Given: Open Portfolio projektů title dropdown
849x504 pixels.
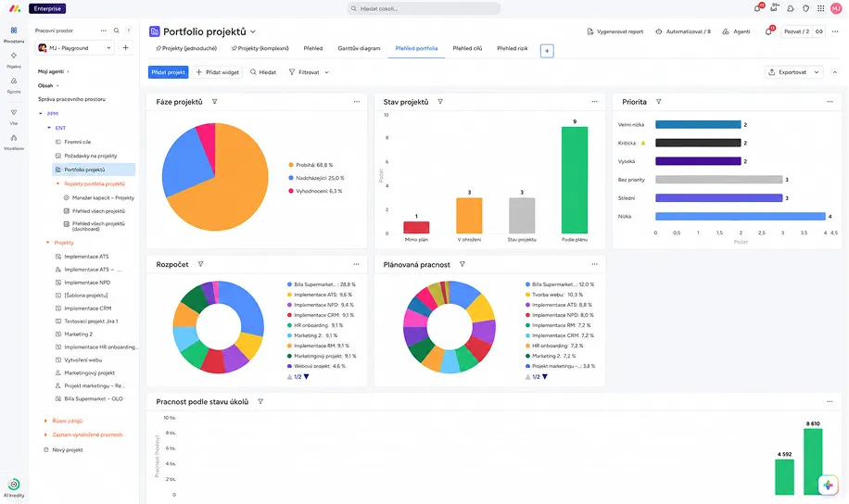Looking at the screenshot, I should click(x=253, y=31).
